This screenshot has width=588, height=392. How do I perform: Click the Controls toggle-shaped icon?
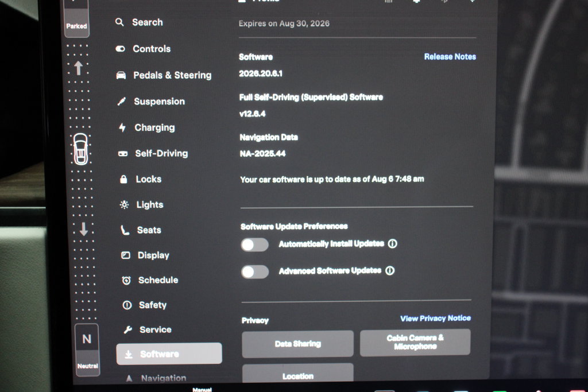pos(121,49)
